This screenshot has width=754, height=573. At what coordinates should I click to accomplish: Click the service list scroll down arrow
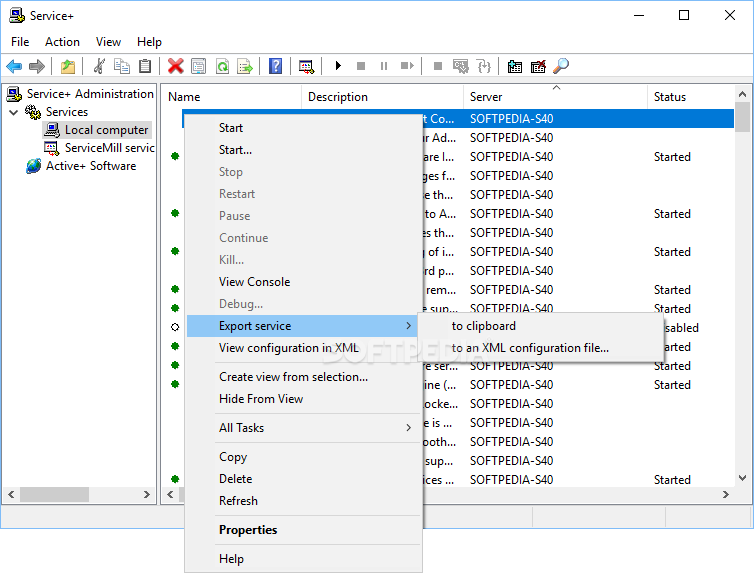[x=742, y=478]
